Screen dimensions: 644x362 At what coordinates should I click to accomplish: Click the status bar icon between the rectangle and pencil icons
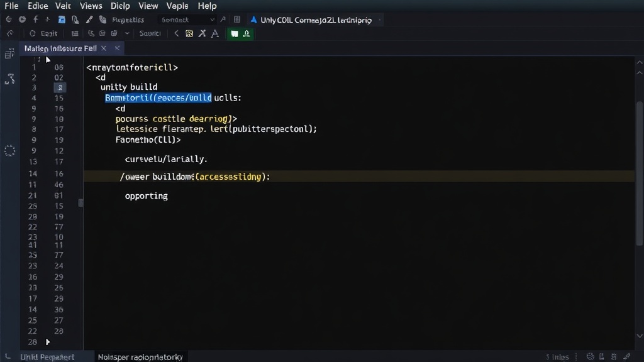click(x=614, y=357)
